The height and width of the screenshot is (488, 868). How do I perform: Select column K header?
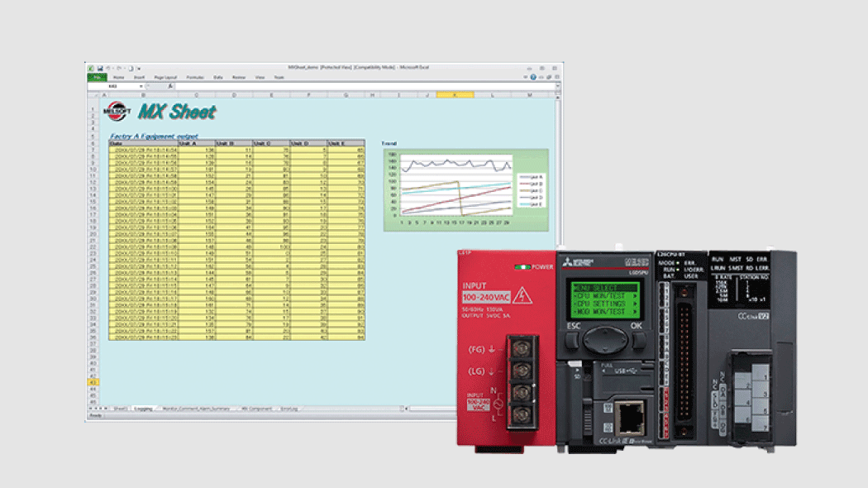point(454,94)
